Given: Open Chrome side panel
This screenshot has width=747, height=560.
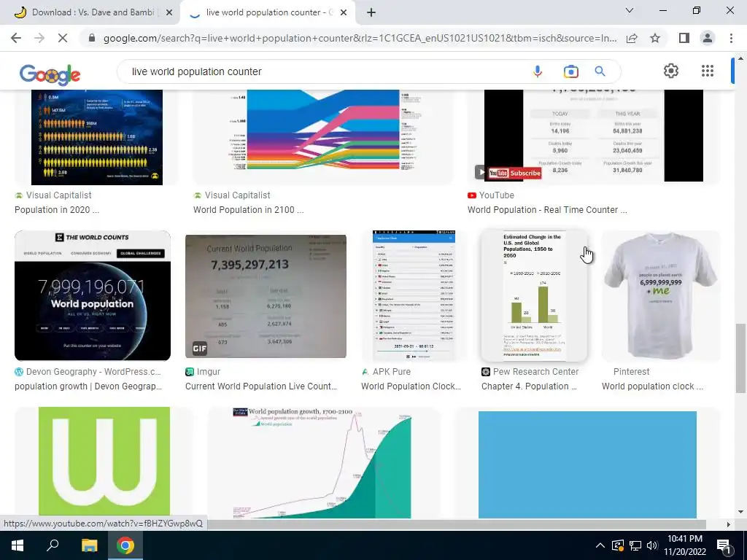Looking at the screenshot, I should pyautogui.click(x=684, y=38).
